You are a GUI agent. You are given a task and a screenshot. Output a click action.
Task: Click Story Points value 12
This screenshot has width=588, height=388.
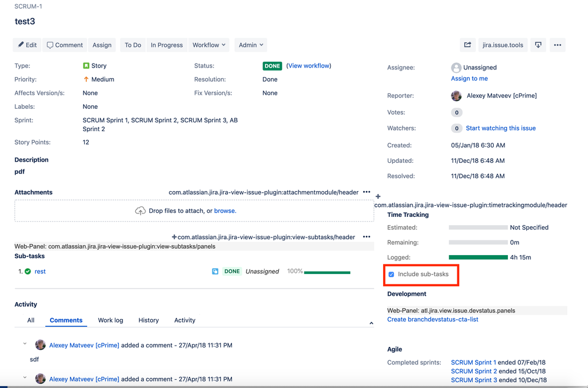(86, 142)
